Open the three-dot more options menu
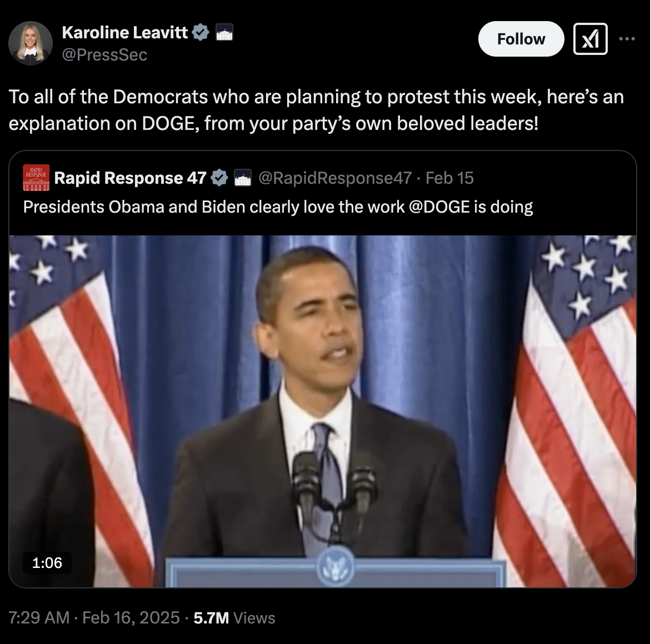650x644 pixels. point(627,39)
